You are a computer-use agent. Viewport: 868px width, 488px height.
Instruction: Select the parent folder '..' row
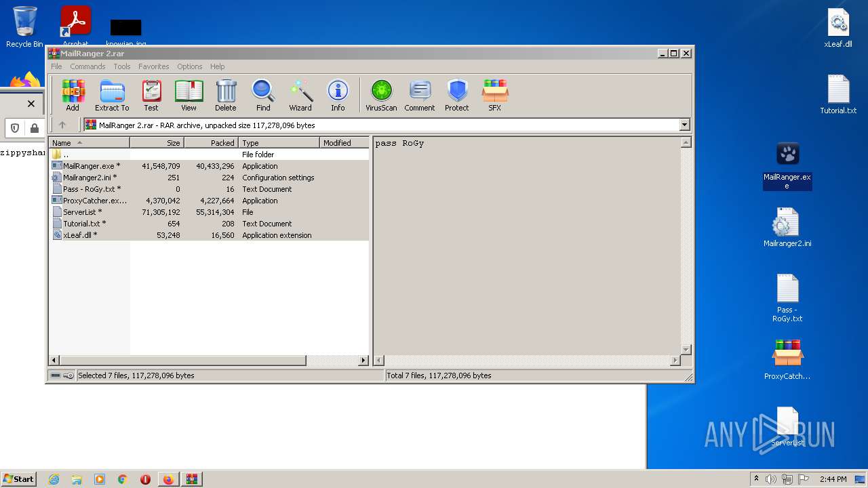coord(209,155)
